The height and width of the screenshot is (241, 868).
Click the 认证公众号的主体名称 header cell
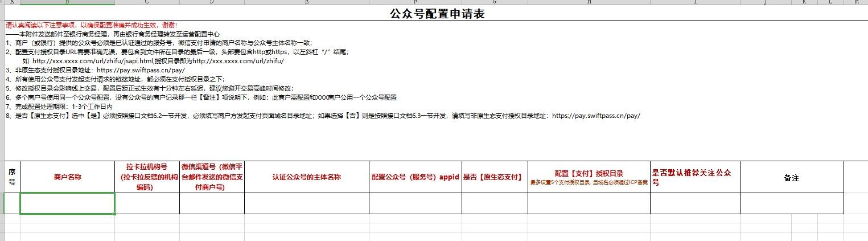(x=306, y=177)
